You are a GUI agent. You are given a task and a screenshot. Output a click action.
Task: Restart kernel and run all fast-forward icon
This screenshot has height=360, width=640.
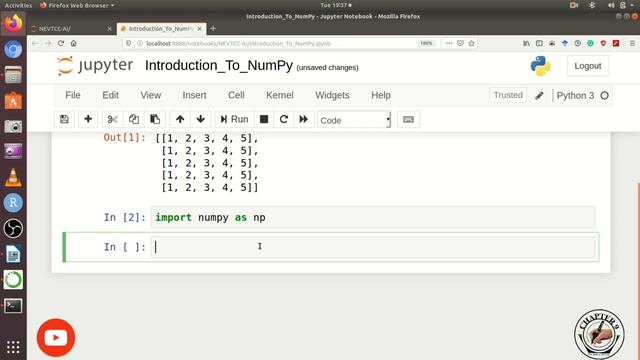click(303, 119)
